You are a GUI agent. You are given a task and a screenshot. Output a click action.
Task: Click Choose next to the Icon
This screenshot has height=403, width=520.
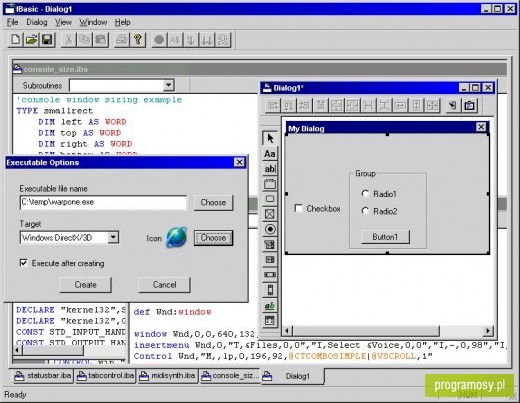[x=213, y=238]
